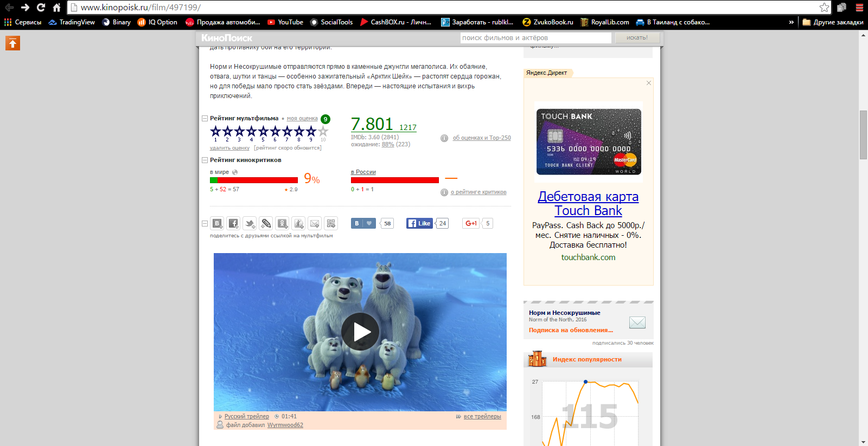Open 'все трейлеры' link
Viewport: 868px width, 446px height.
click(482, 417)
